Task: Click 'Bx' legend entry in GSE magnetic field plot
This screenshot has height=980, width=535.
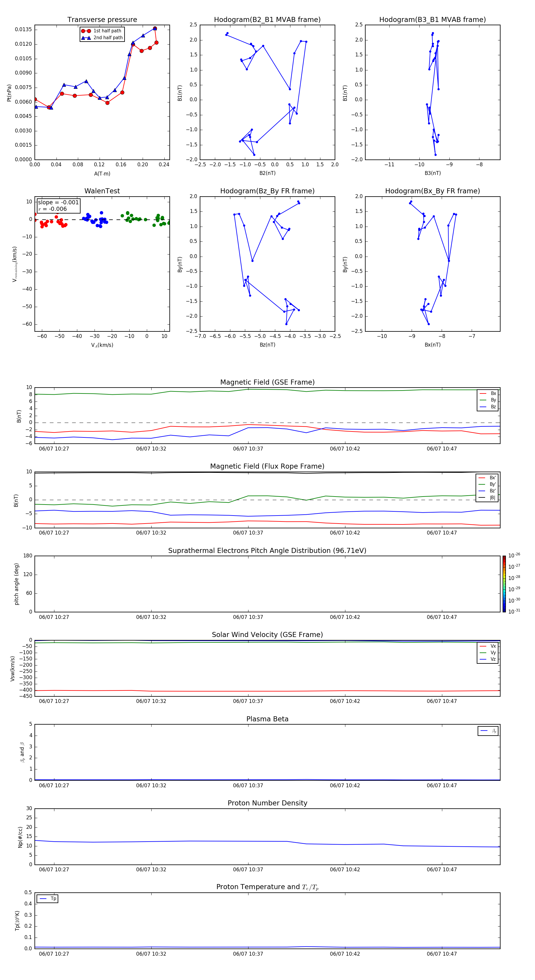Action: [x=488, y=393]
